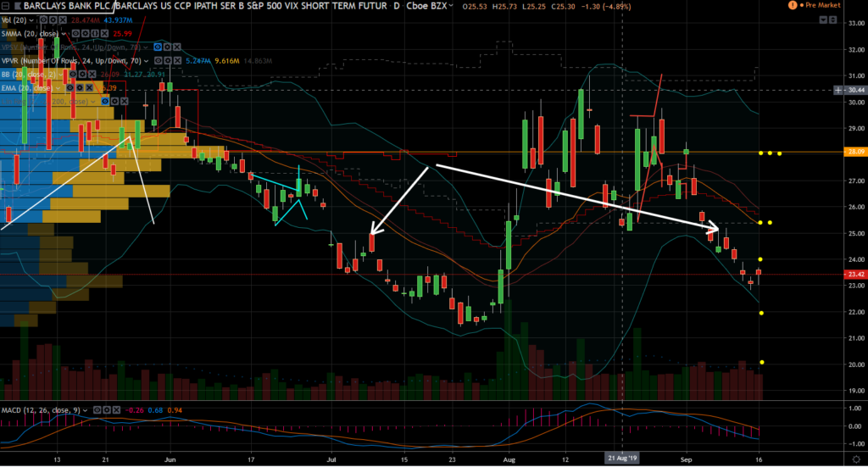Open settings gear for Vol (20)

[x=53, y=20]
